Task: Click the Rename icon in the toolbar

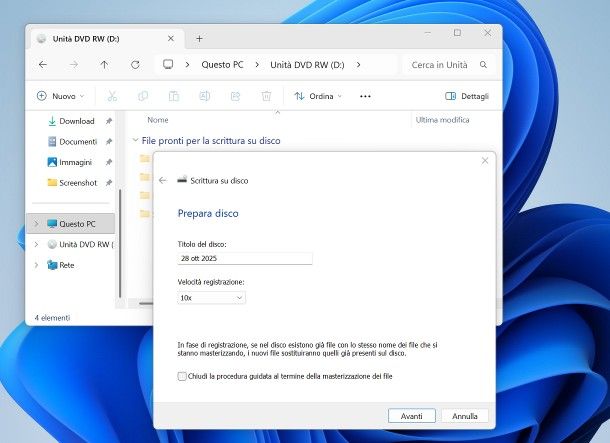Action: [205, 96]
